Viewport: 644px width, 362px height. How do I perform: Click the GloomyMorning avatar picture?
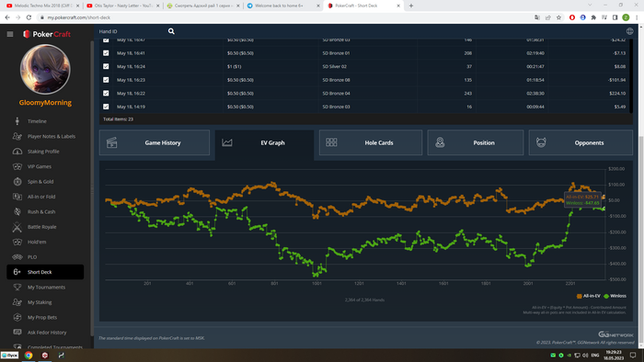tap(45, 69)
